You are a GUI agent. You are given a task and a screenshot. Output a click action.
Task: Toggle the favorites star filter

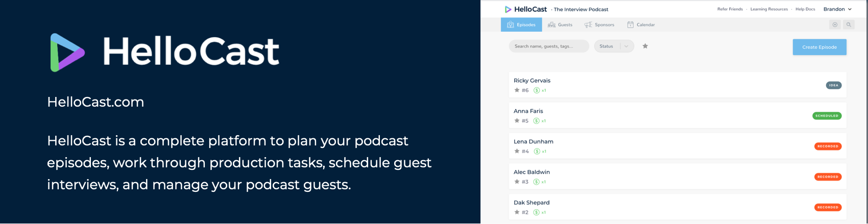[645, 46]
